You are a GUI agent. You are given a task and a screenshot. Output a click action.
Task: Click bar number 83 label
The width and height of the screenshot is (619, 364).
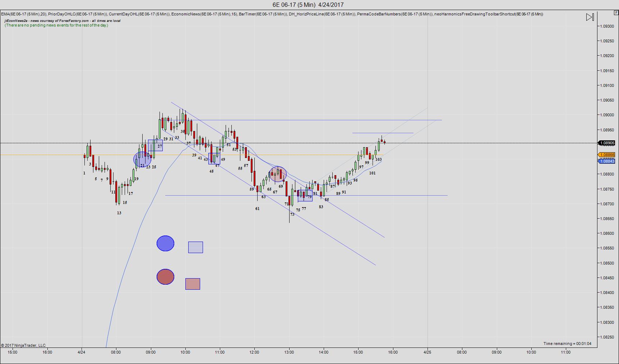pos(321,207)
